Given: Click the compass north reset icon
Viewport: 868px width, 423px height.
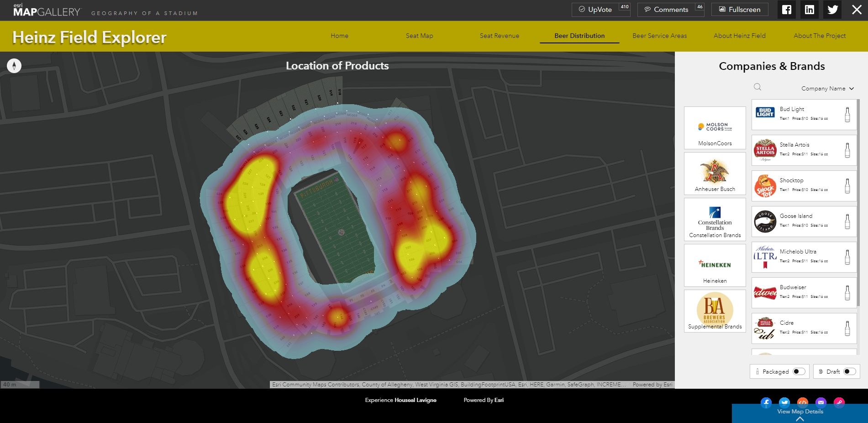Looking at the screenshot, I should pyautogui.click(x=14, y=66).
